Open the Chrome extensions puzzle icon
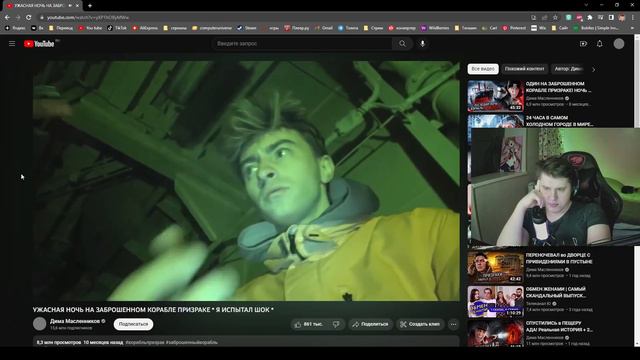This screenshot has height=360, width=640. point(590,18)
